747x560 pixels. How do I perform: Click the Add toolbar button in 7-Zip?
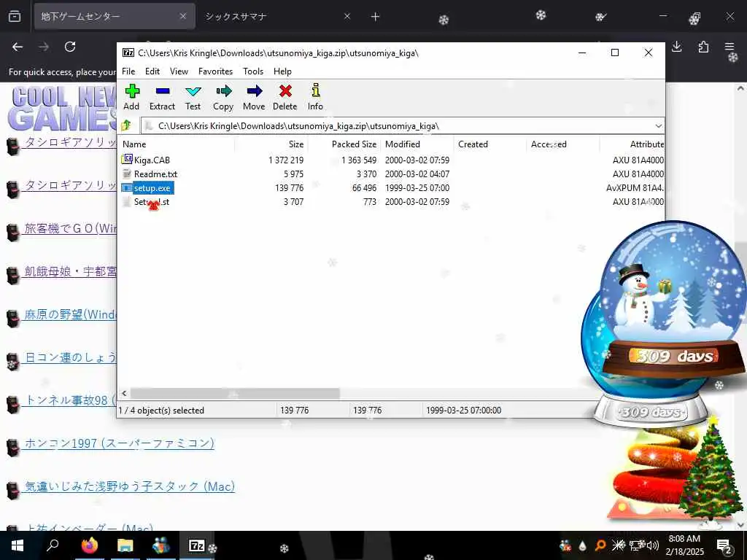point(131,97)
